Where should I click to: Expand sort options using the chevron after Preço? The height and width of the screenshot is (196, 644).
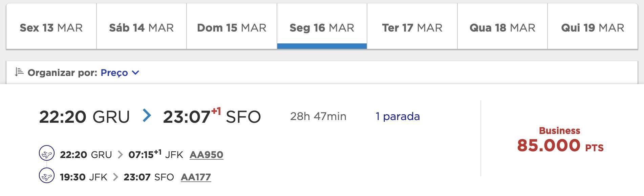point(135,73)
